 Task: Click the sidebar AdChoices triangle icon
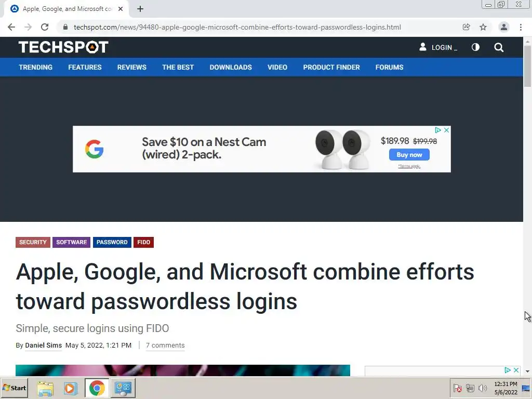click(x=508, y=370)
